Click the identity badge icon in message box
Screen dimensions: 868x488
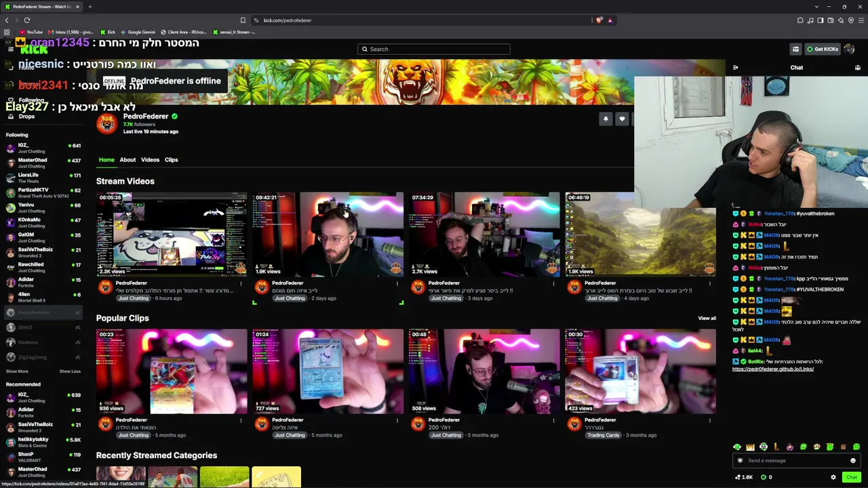point(740,461)
